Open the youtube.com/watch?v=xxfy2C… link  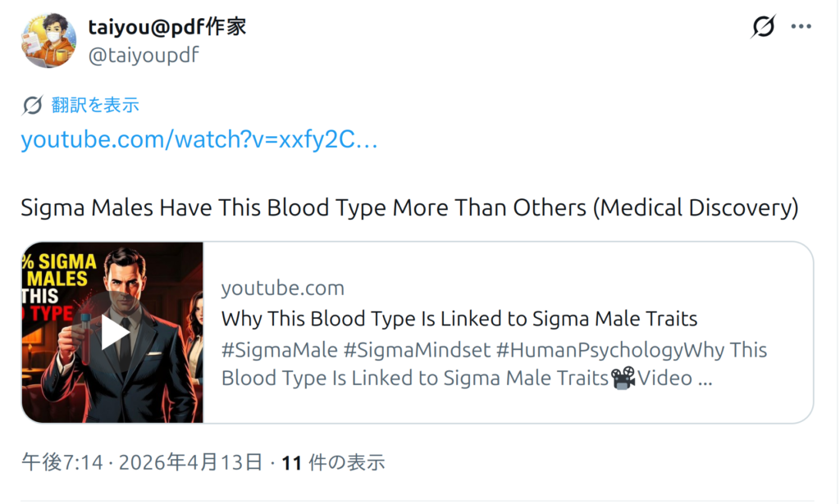[199, 140]
